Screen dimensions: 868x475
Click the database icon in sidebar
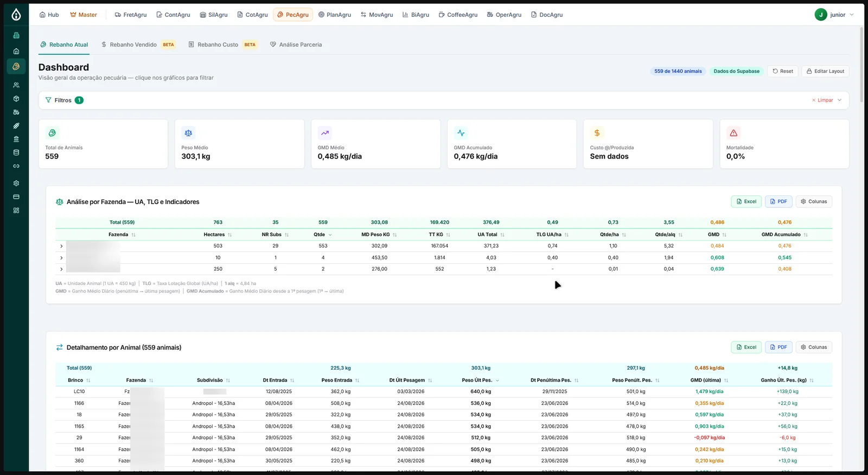click(16, 153)
